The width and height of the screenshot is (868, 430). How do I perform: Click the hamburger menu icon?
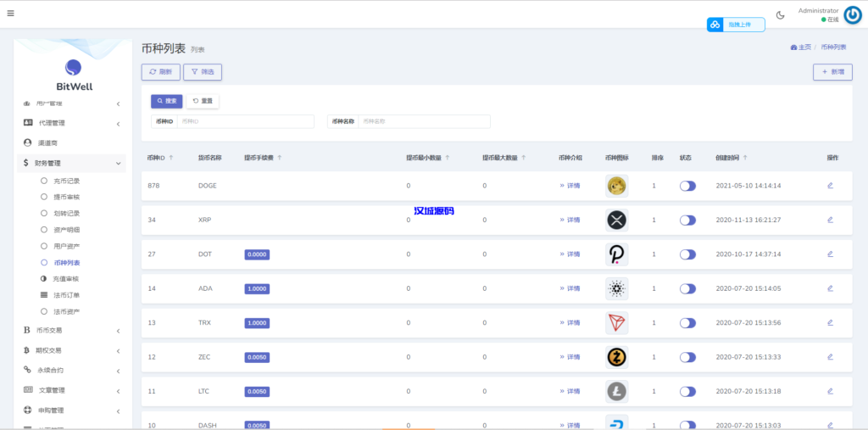[10, 14]
